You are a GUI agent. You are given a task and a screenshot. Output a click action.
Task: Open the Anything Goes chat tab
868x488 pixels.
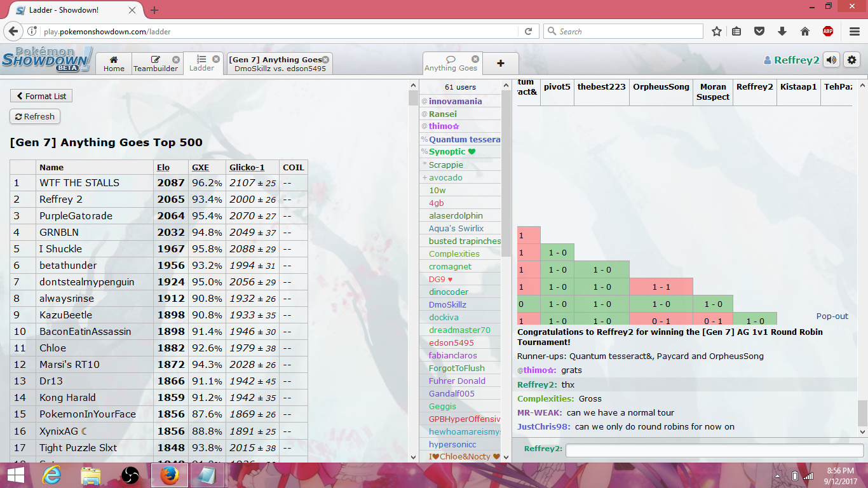click(x=451, y=64)
